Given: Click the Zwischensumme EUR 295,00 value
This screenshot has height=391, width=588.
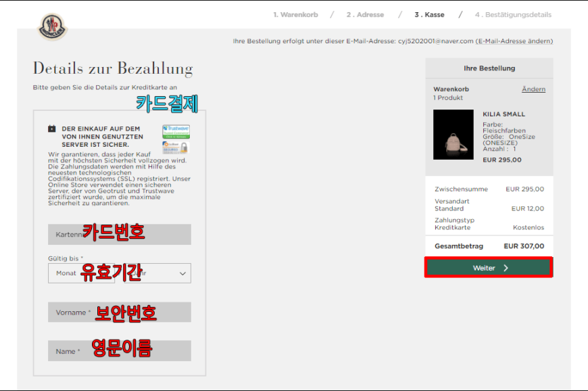Looking at the screenshot, I should [524, 189].
